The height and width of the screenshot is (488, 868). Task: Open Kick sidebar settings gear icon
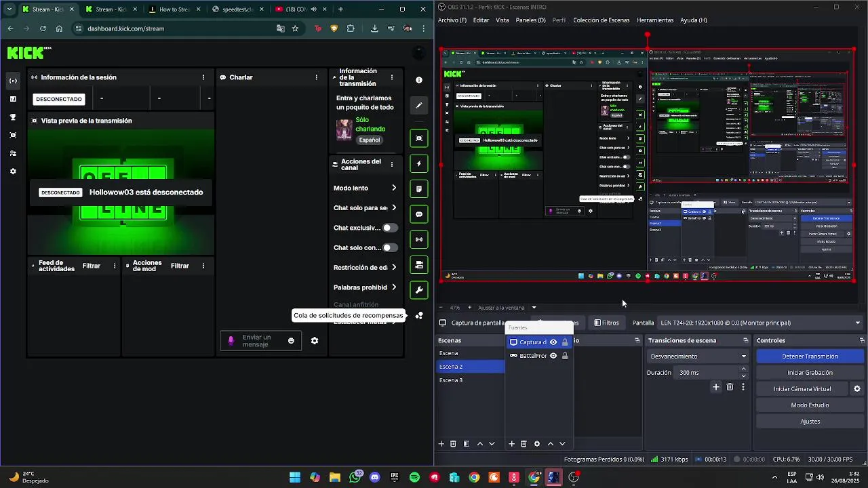[13, 171]
